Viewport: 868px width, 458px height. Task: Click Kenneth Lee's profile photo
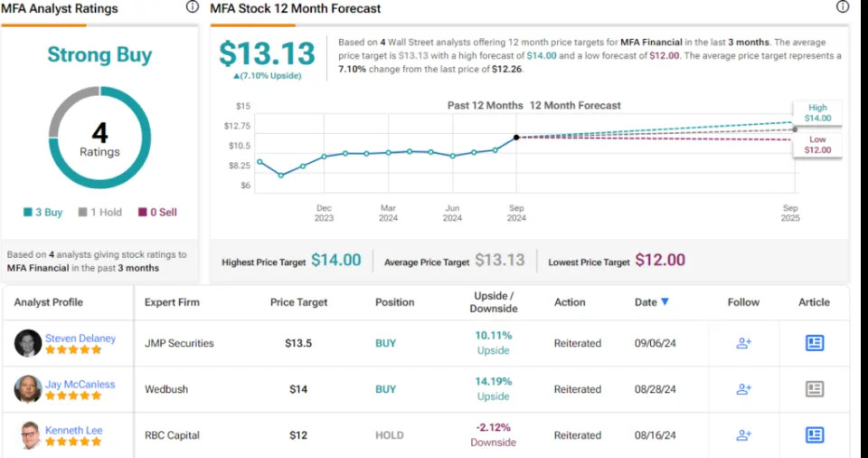29,435
